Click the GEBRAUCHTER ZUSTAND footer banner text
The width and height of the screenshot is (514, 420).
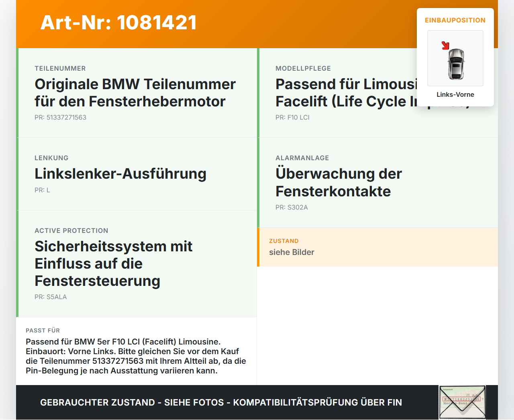(221, 402)
